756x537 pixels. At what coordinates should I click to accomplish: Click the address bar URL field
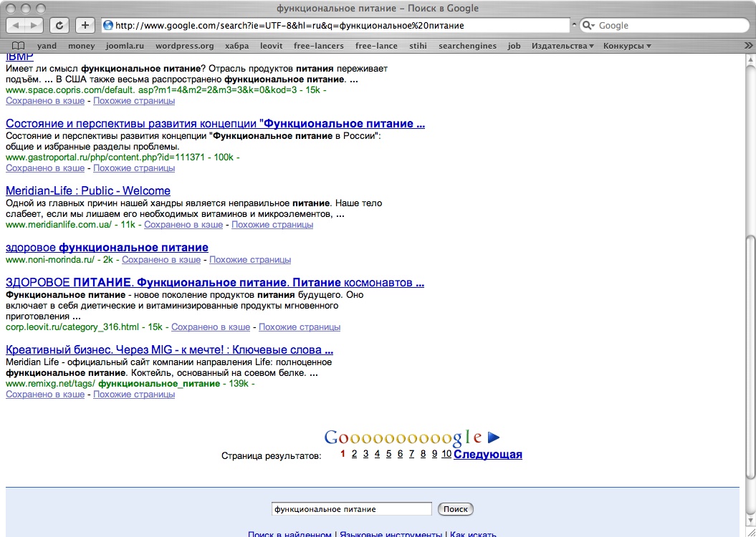coord(335,26)
